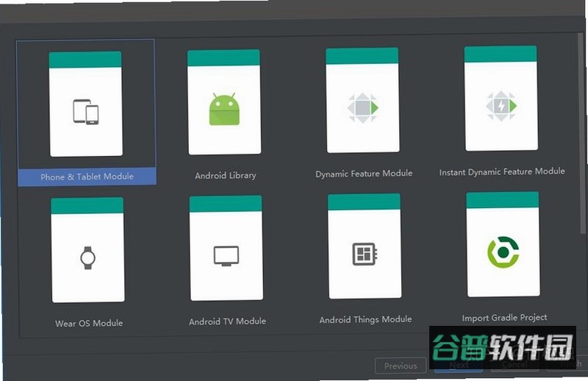
Task: Click the Android TV Module label
Action: click(228, 321)
